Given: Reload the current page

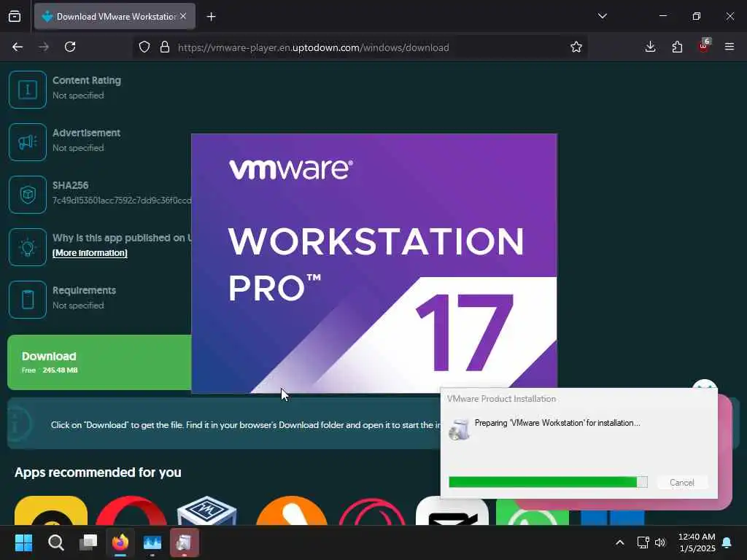Looking at the screenshot, I should click(x=70, y=47).
